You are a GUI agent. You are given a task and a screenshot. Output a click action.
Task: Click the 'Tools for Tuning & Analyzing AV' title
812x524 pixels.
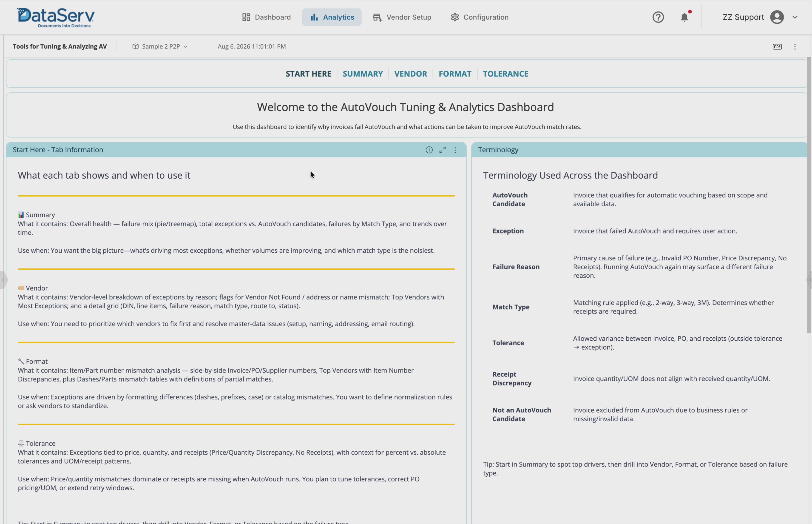[x=60, y=46]
